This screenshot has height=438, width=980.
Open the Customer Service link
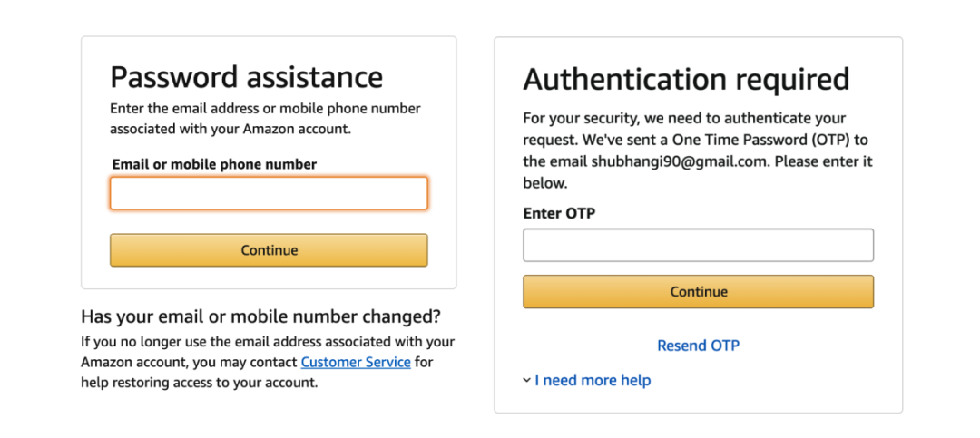click(x=356, y=362)
